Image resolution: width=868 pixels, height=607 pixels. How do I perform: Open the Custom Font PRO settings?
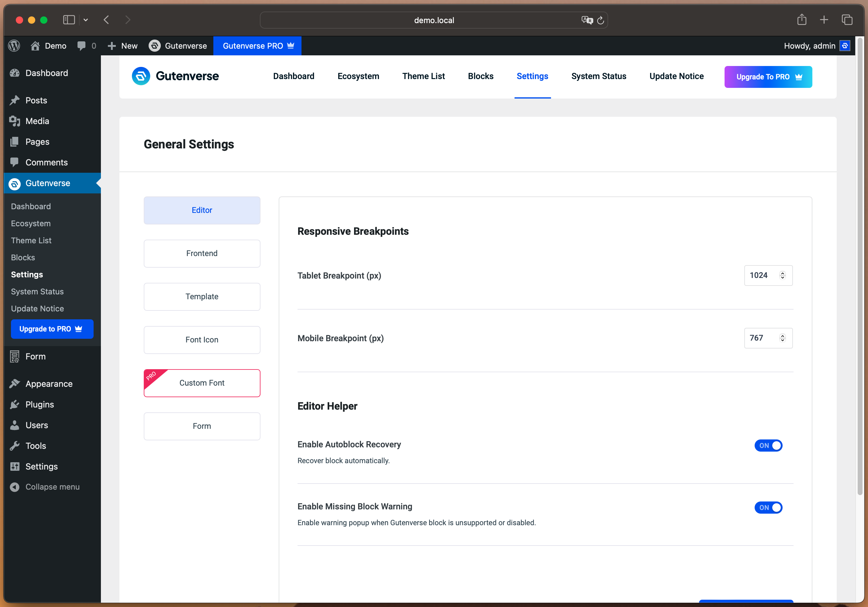[202, 383]
